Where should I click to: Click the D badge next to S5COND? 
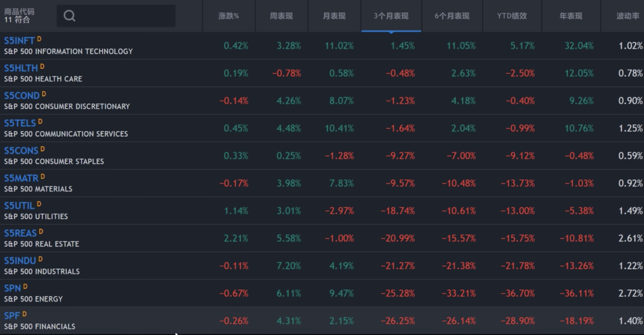44,94
